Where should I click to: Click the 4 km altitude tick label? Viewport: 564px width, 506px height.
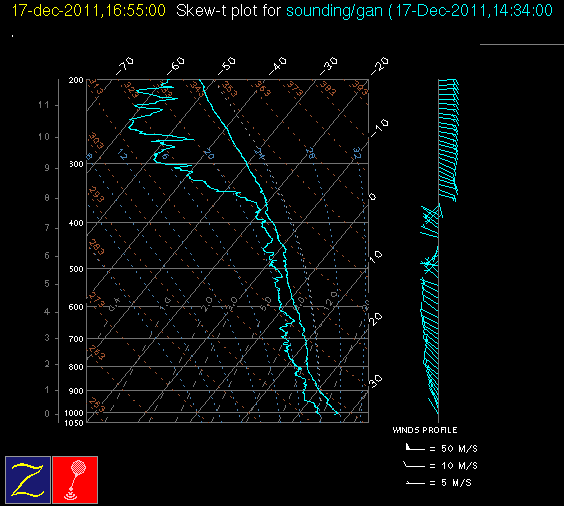(47, 312)
